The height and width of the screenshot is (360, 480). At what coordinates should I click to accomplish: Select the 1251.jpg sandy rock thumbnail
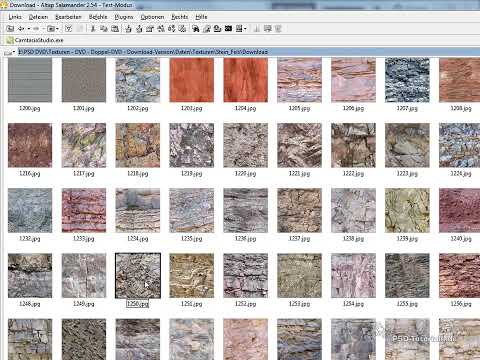pos(192,276)
